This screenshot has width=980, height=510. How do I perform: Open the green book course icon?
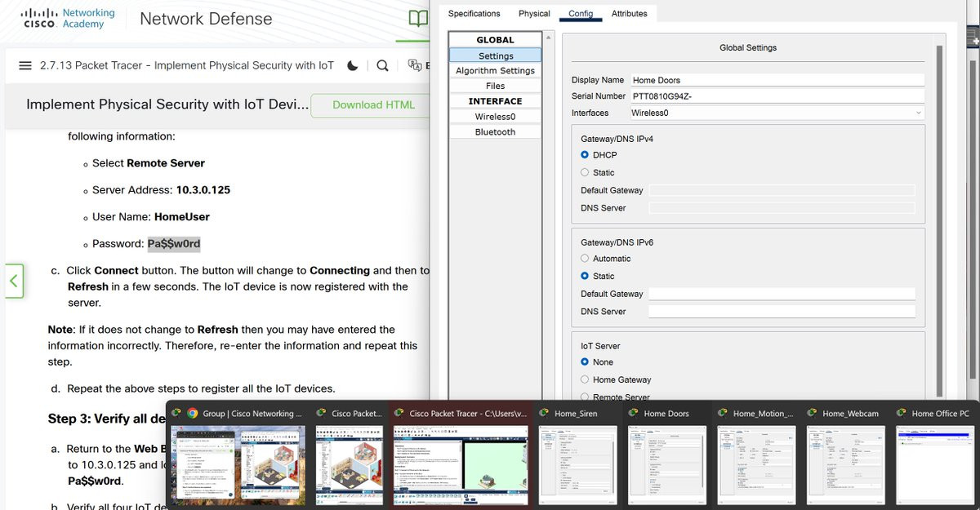point(418,19)
